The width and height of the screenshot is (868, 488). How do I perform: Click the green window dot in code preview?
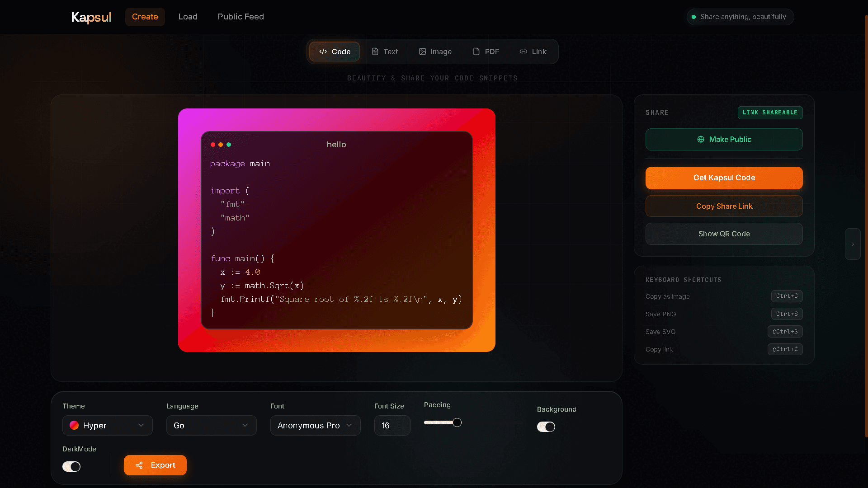[x=229, y=145]
